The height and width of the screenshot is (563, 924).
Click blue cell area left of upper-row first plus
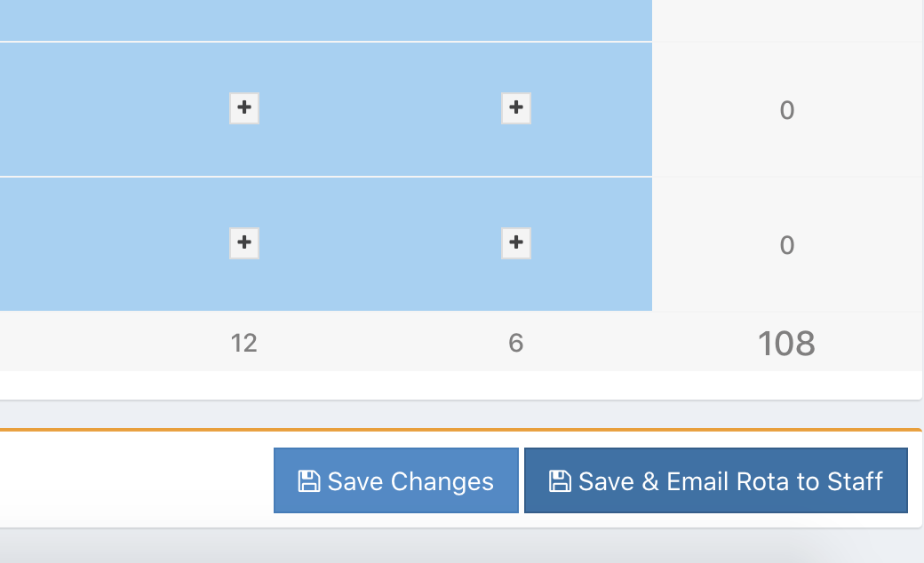[107, 108]
